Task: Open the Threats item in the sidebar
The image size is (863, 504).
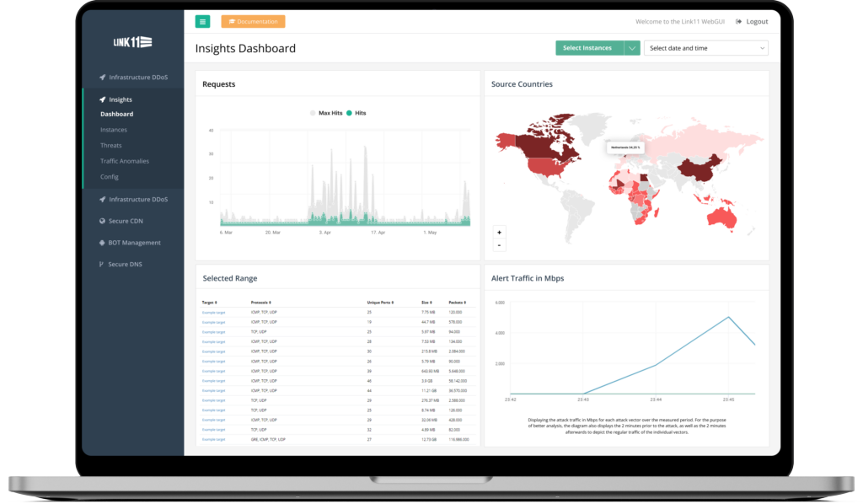Action: click(110, 146)
